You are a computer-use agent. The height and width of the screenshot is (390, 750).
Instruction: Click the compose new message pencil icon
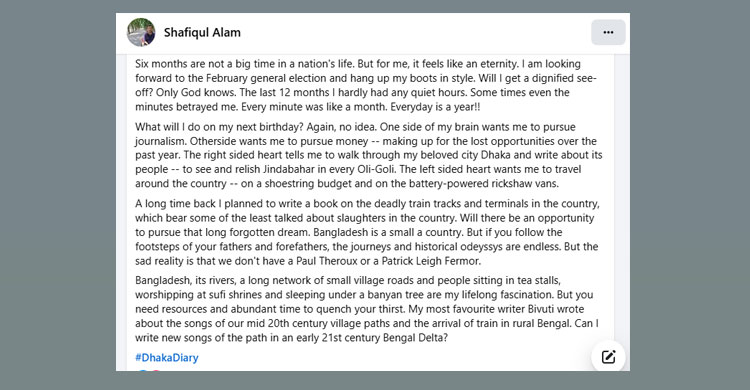point(608,357)
